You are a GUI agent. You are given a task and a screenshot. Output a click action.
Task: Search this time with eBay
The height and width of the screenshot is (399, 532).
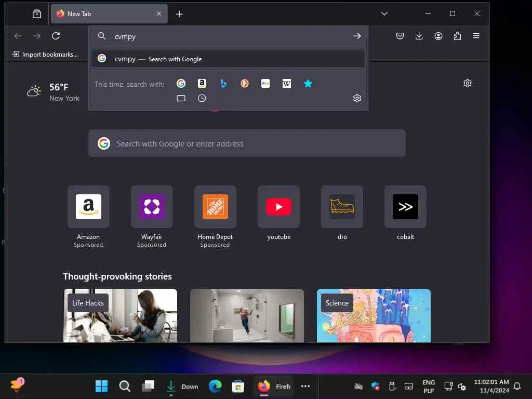point(265,84)
